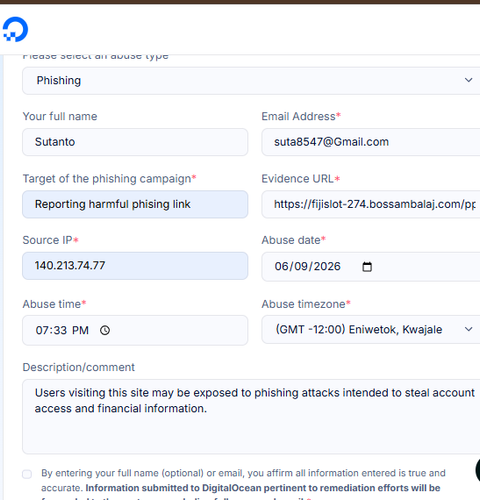This screenshot has height=500, width=480.
Task: Click the Source IP field 140.213.74.77
Action: pos(135,266)
